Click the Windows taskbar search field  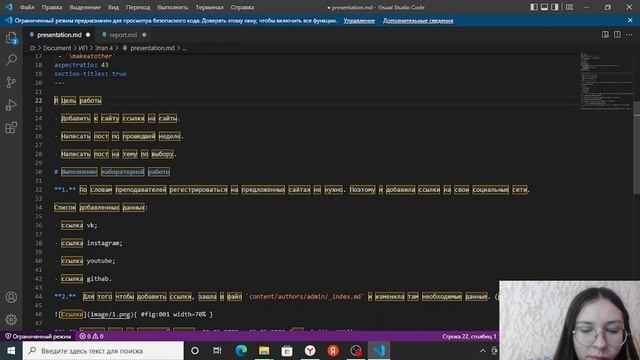(103, 351)
